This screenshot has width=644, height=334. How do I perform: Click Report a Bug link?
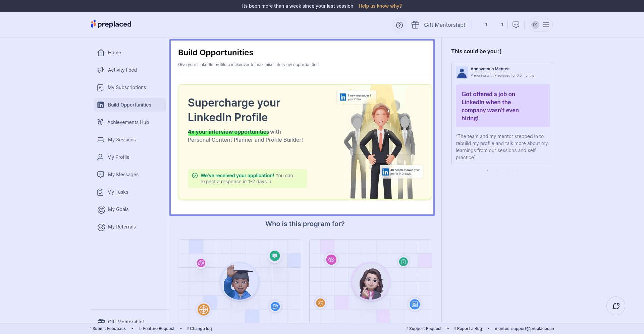468,329
